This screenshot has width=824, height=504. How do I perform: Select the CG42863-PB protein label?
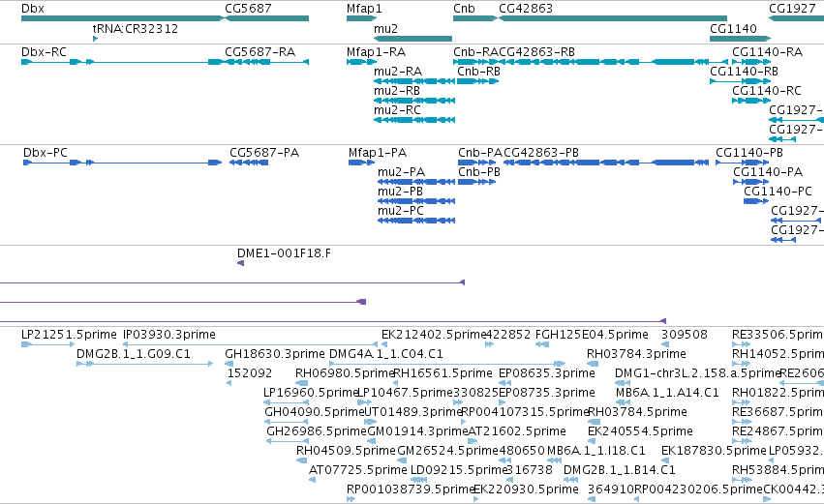541,152
